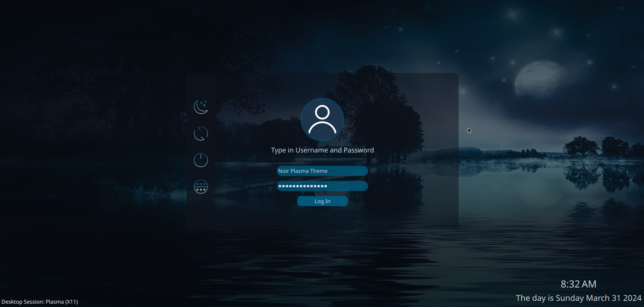Screen dimensions: 644x307
Task: Click the user avatar picture
Action: pos(322,119)
